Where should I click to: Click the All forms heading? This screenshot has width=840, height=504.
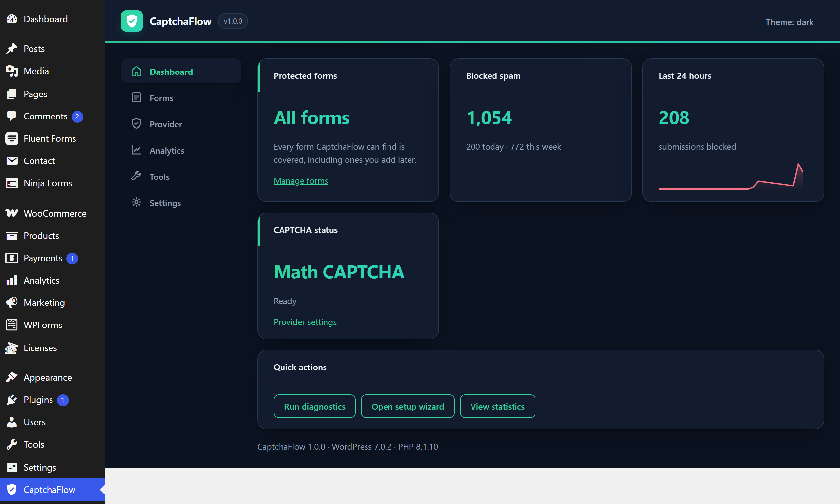(x=311, y=118)
